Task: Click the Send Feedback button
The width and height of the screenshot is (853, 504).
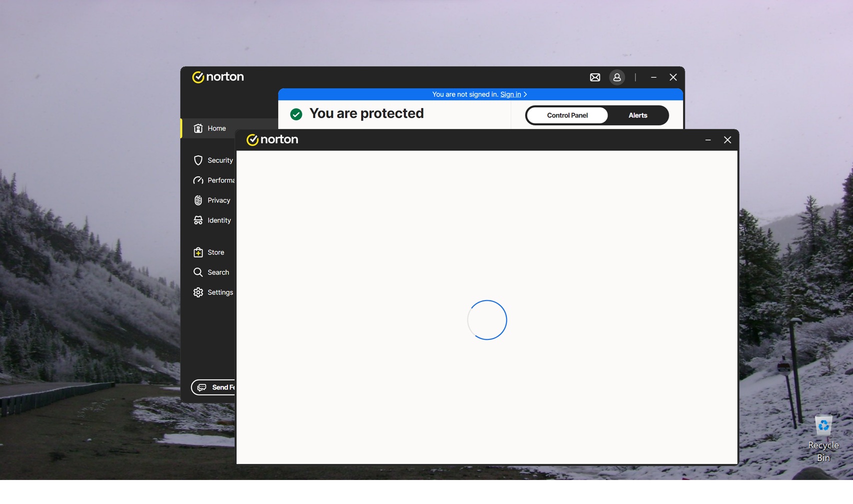Action: click(x=213, y=387)
